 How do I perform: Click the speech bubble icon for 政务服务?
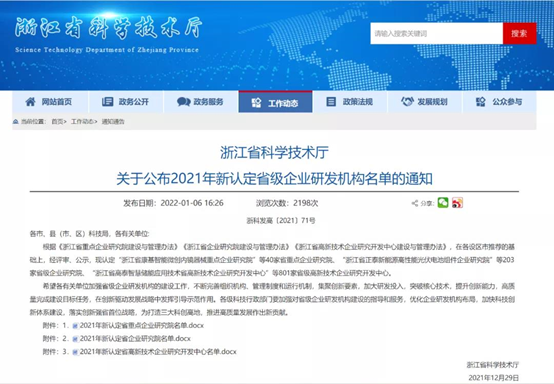(183, 102)
